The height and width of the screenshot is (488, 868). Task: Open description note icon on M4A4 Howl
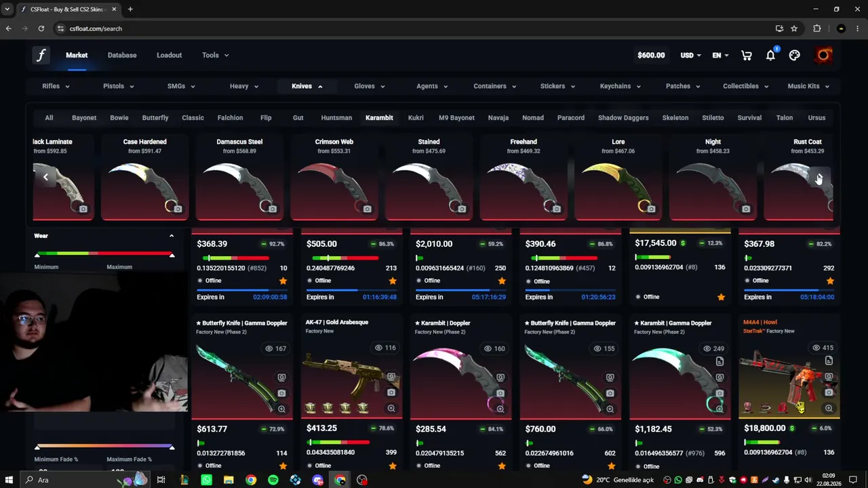(x=829, y=361)
